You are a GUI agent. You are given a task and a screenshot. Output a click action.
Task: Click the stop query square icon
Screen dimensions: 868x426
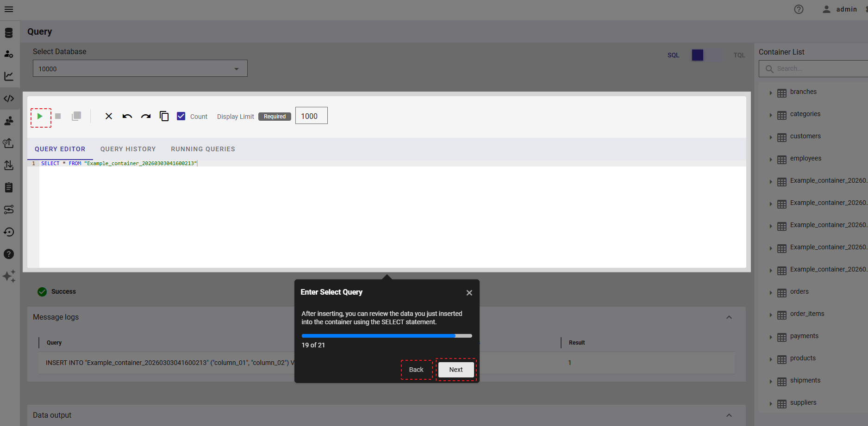(x=58, y=116)
